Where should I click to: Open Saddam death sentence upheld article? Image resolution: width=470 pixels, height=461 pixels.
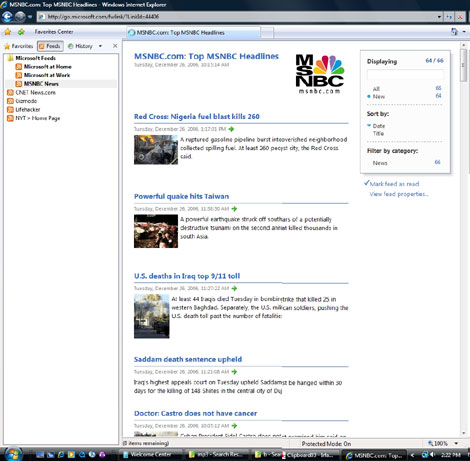(188, 360)
